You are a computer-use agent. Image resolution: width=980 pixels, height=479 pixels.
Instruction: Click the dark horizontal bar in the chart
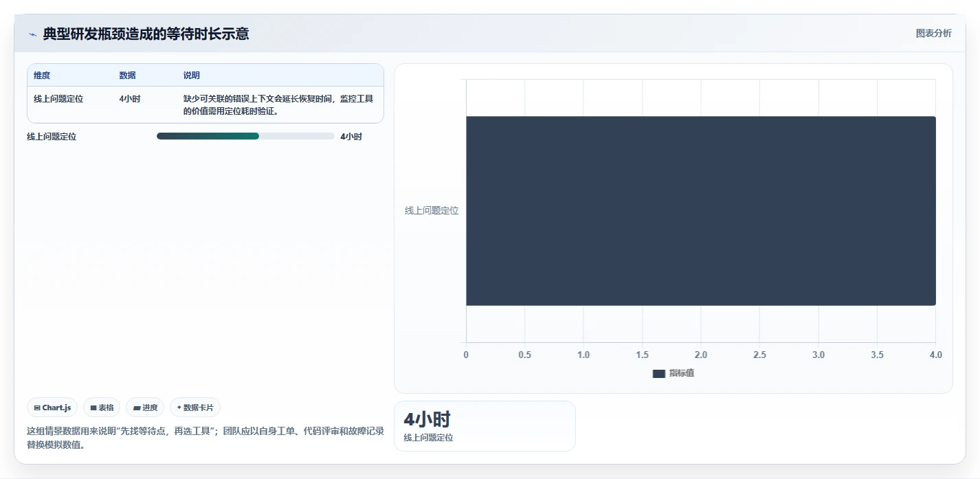tap(701, 210)
